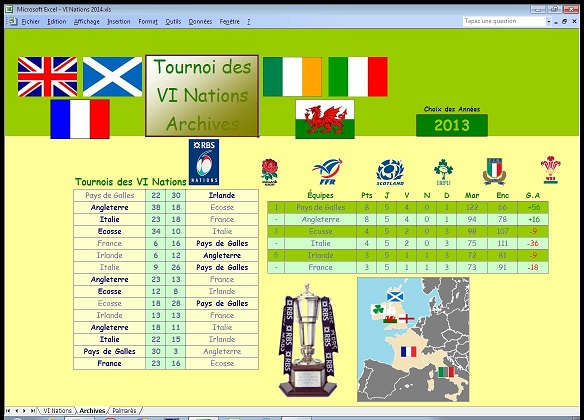584x420 pixels.
Task: Click score '34' in Ecosse–Italie row
Action: tap(156, 231)
